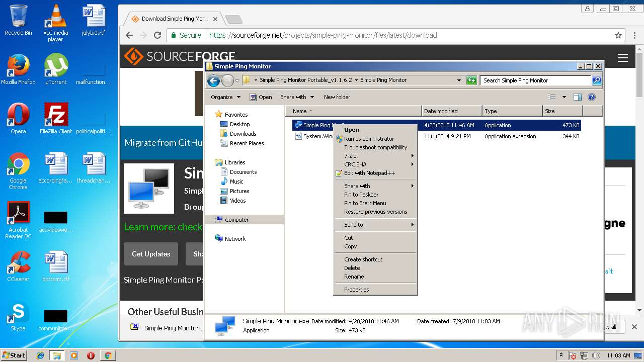Click volume speaker icon in system tray
644x362 pixels.
coord(596,355)
